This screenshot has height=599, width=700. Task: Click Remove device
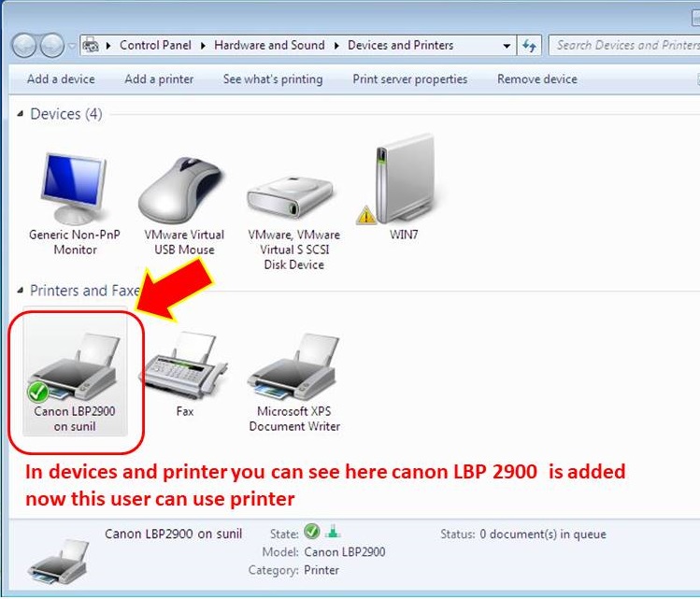[x=537, y=79]
